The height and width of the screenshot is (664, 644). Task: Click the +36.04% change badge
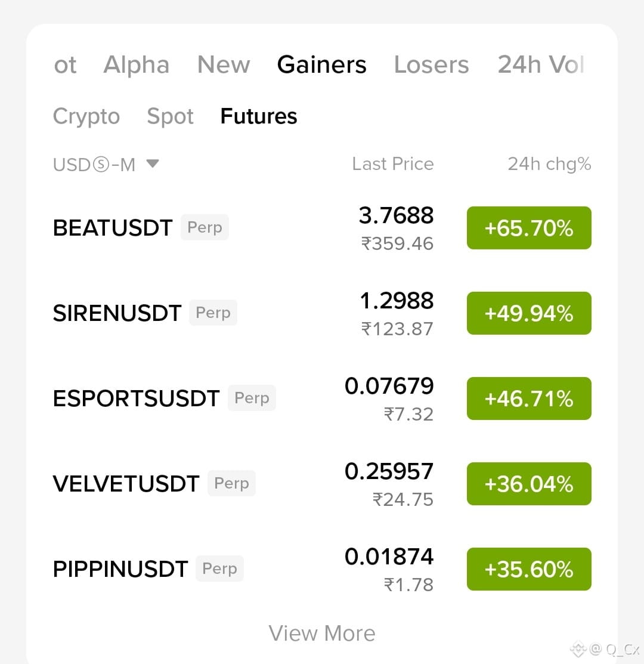529,484
